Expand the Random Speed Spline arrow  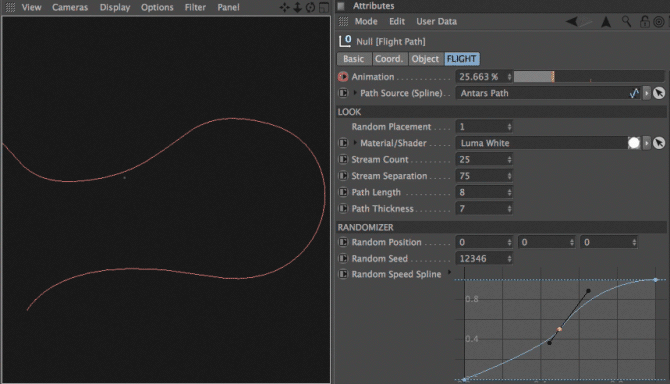(449, 272)
